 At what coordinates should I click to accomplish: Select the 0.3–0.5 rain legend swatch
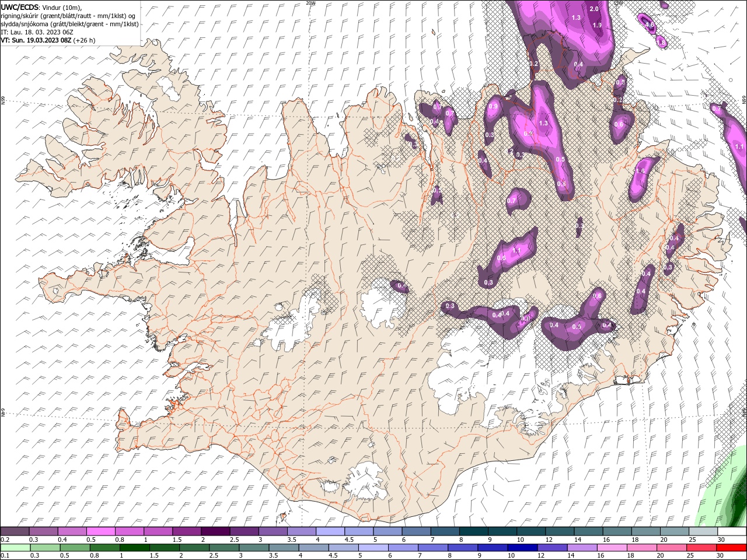pyautogui.click(x=45, y=547)
